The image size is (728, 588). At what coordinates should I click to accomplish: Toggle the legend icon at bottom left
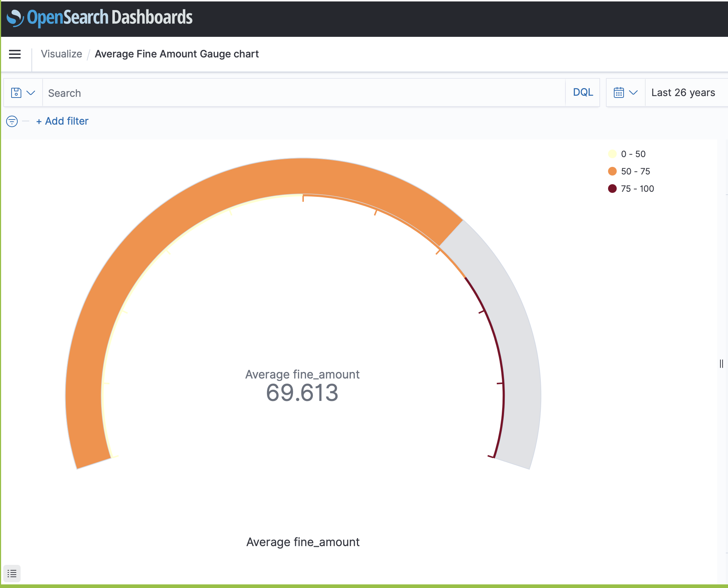pyautogui.click(x=12, y=574)
